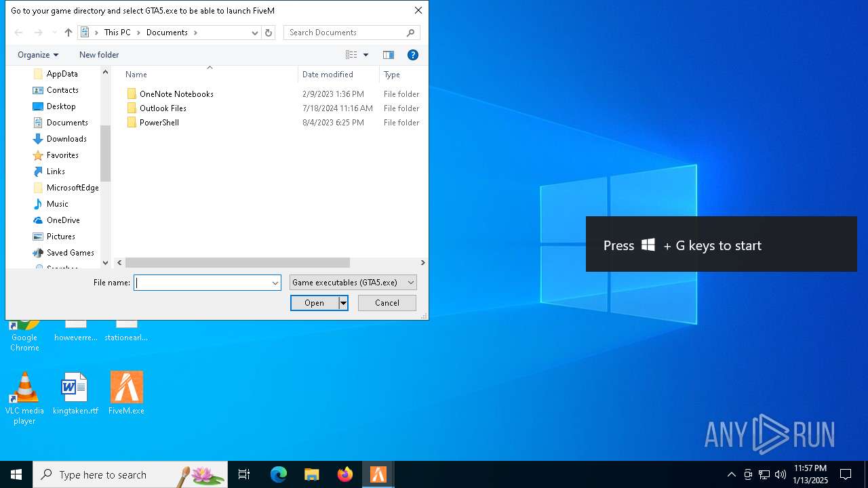Open the volume control in tray
868x488 pixels.
(x=781, y=474)
